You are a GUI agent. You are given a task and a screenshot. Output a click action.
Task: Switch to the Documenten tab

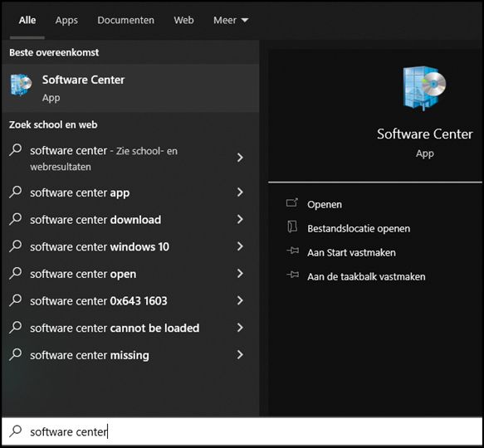pyautogui.click(x=125, y=21)
